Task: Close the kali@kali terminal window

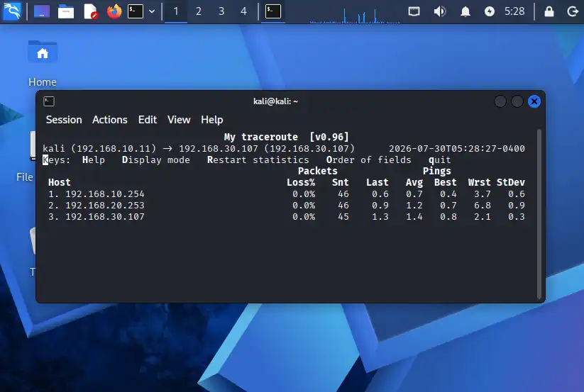Action: [534, 101]
